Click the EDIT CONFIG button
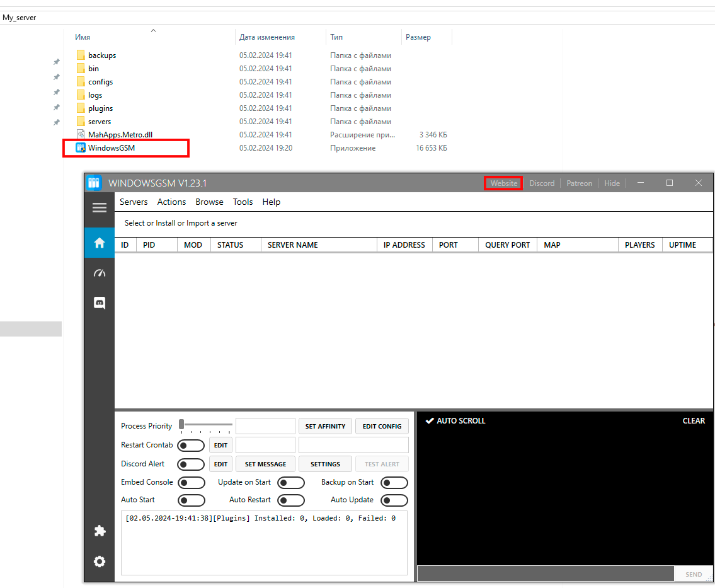715x588 pixels. (382, 426)
